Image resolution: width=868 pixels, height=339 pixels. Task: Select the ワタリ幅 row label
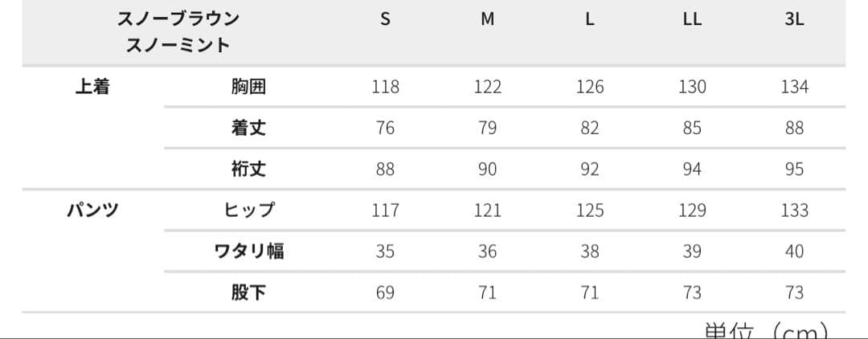(248, 251)
